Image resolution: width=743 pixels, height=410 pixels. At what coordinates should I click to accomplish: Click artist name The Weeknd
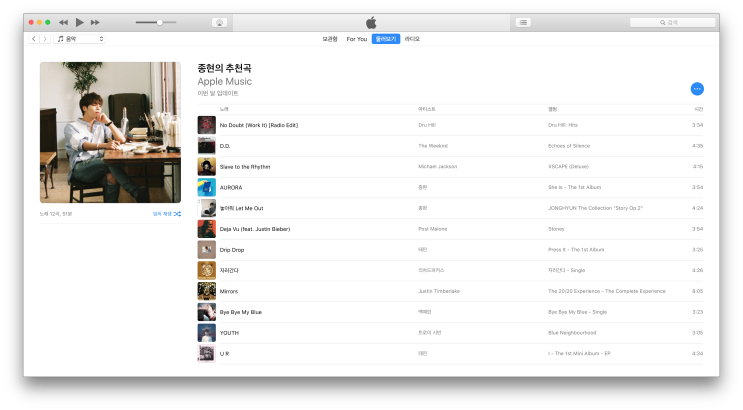pyautogui.click(x=433, y=146)
